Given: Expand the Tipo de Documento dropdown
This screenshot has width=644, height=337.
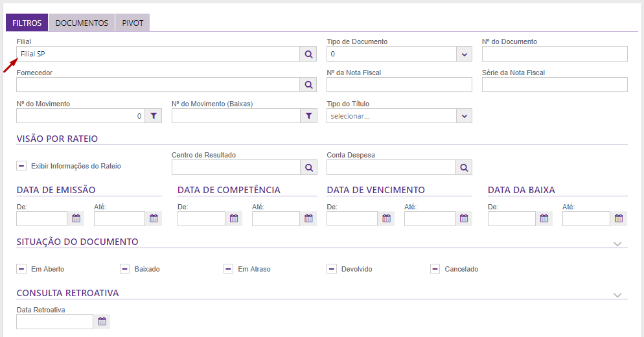Looking at the screenshot, I should [464, 54].
